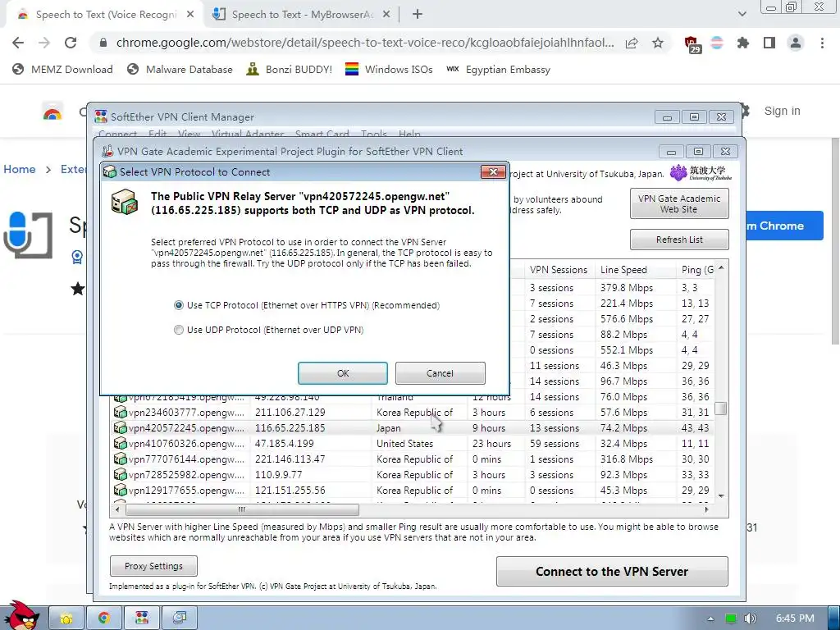Viewport: 840px width, 630px height.
Task: Click the horizontal scrollbar thumb in server list
Action: click(x=242, y=509)
